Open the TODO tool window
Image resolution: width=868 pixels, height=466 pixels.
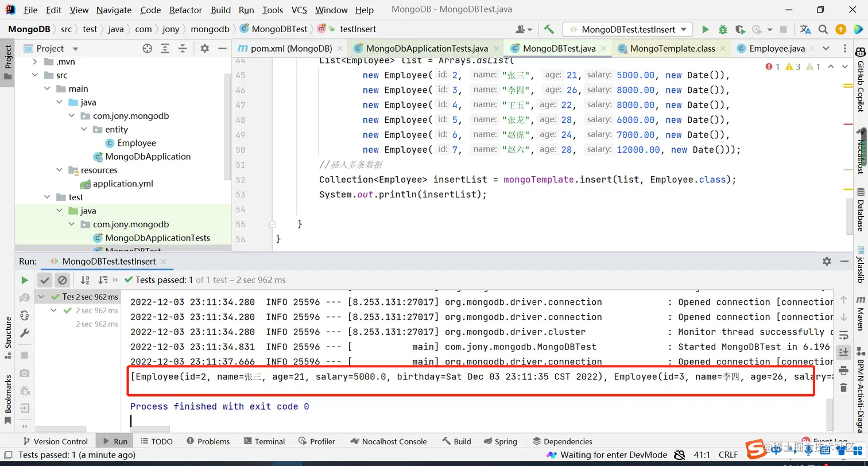click(156, 441)
